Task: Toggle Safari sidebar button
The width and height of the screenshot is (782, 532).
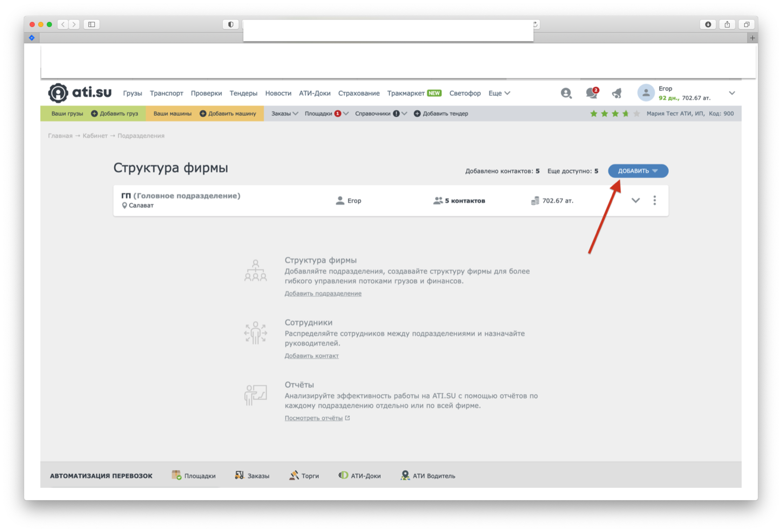Action: click(92, 24)
